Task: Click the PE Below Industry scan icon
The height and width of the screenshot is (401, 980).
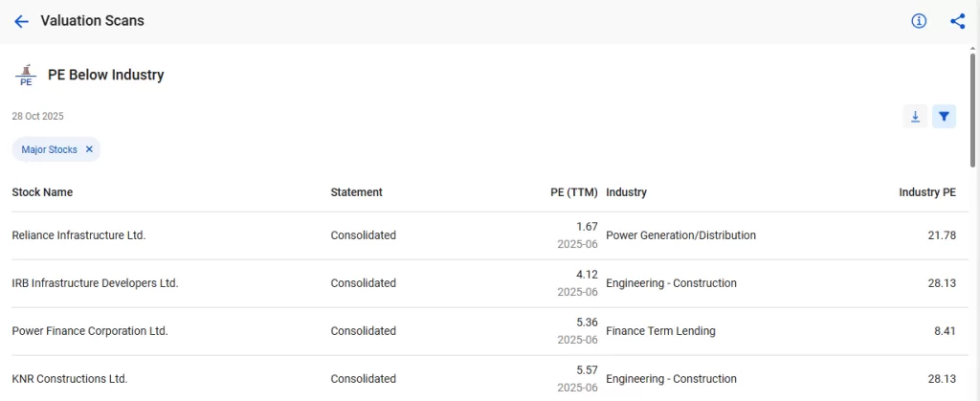Action: click(26, 75)
